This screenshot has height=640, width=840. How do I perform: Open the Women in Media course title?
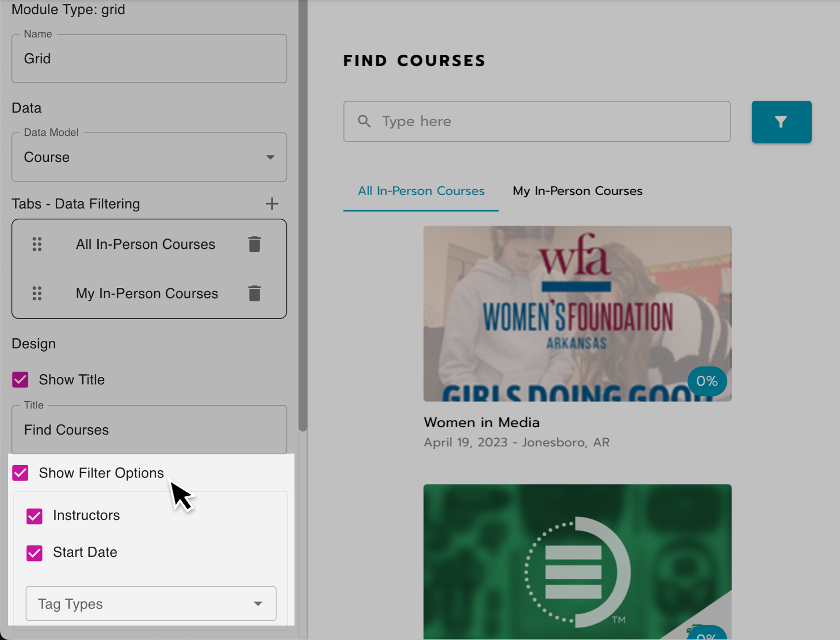click(482, 422)
